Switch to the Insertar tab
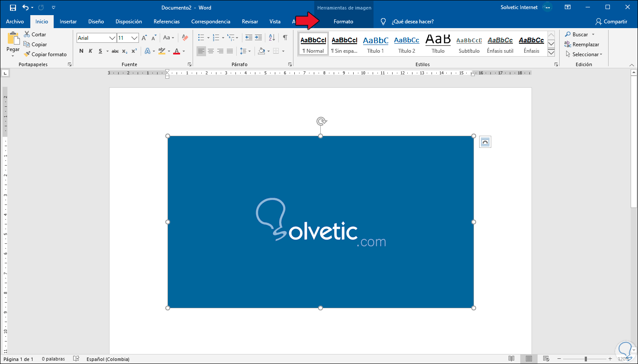The height and width of the screenshot is (364, 638). [68, 22]
